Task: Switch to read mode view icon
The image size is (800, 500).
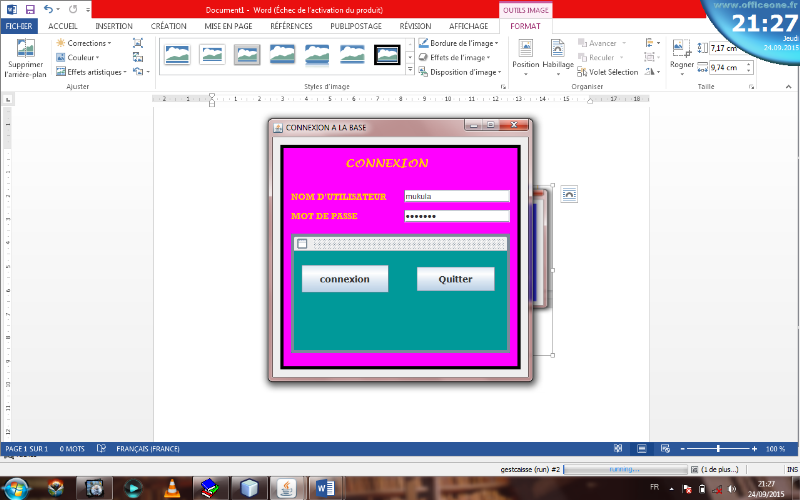Action: click(618, 448)
